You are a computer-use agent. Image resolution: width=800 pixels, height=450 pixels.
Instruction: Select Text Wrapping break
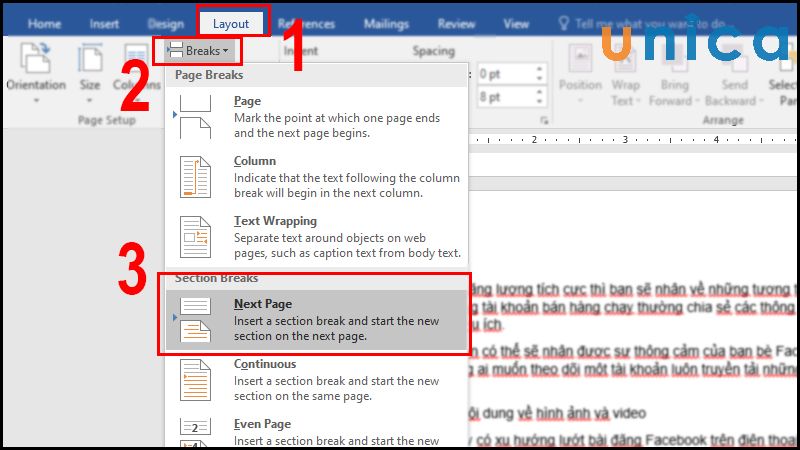(x=316, y=237)
